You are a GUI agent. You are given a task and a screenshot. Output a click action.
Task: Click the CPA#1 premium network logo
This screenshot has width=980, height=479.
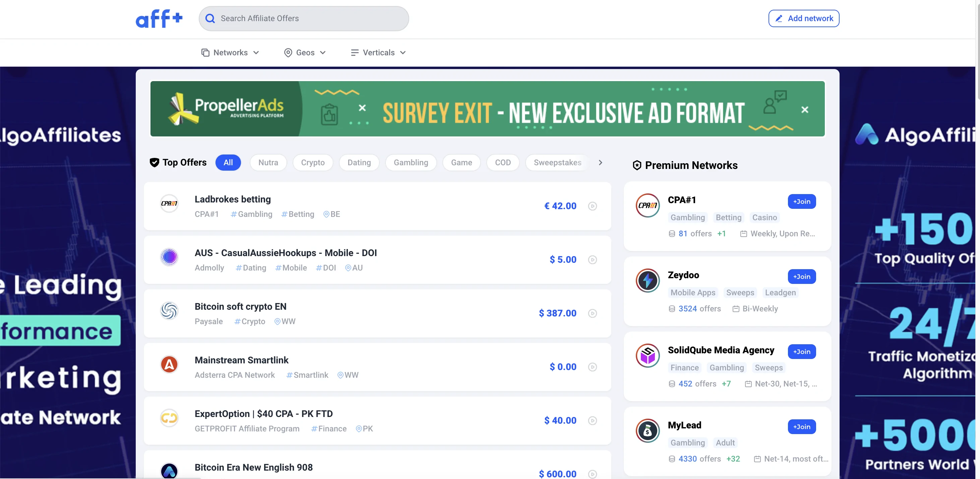pos(648,205)
